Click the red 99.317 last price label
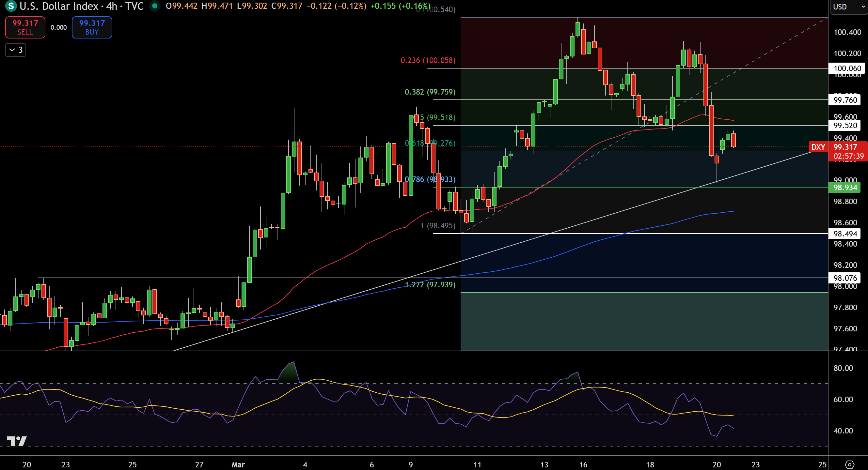 [x=845, y=147]
